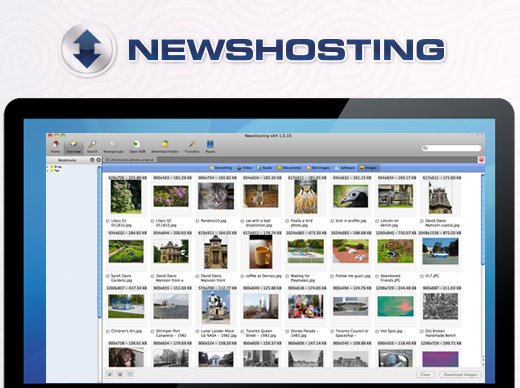Show the Transfers toolbar icon
This screenshot has width=520, height=388.
[192, 146]
